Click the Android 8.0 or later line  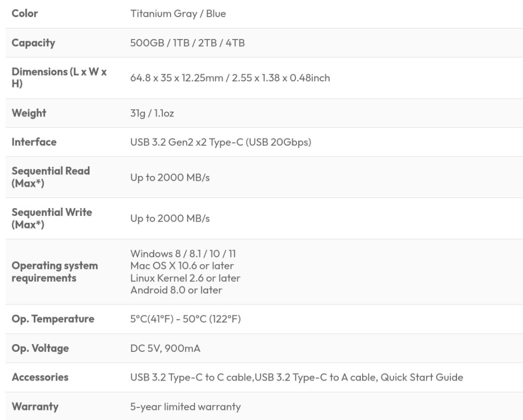pyautogui.click(x=176, y=290)
